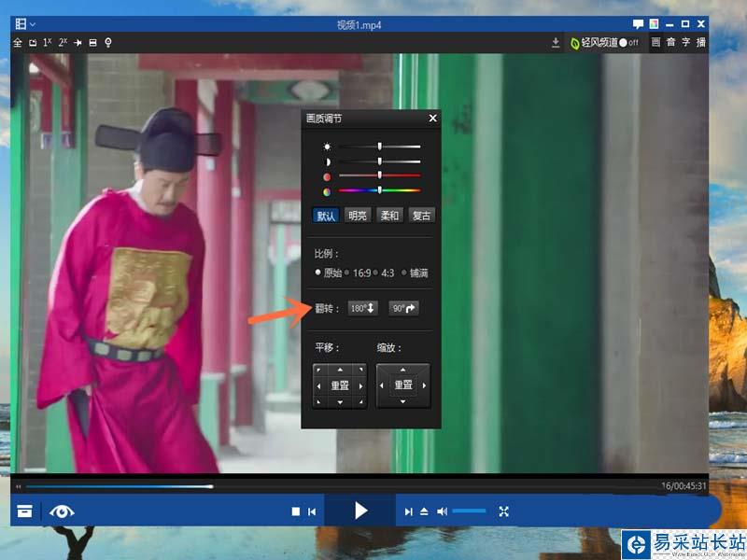The width and height of the screenshot is (747, 560).
Task: Click the light bulb toolbar icon
Action: pos(108,43)
